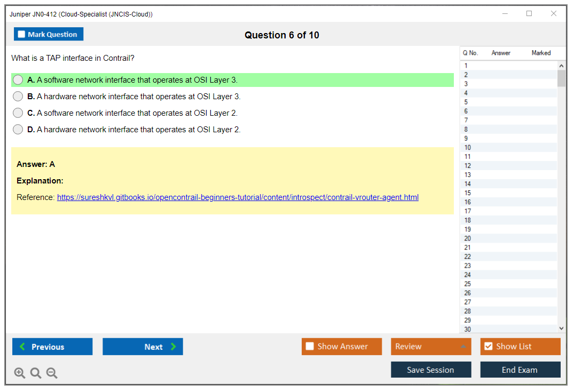Toggle the Mark Question checkbox

point(22,35)
